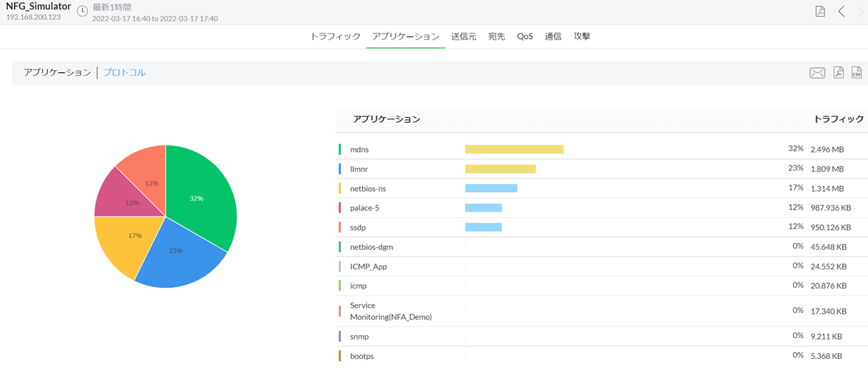The height and width of the screenshot is (379, 868).
Task: Click the トラフィック column header
Action: pyautogui.click(x=838, y=119)
